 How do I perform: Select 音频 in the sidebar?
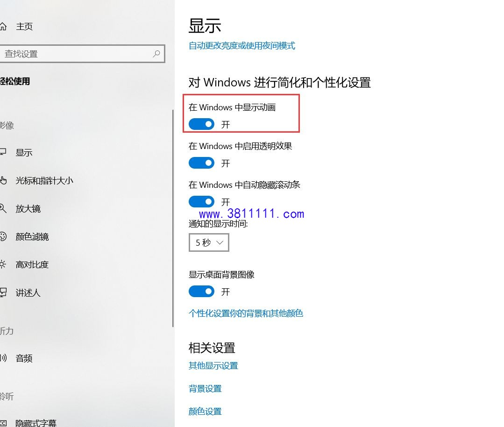(24, 358)
